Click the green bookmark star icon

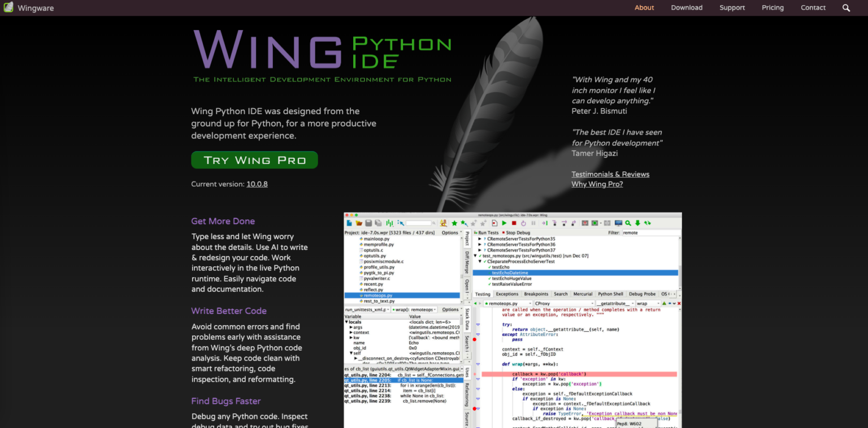click(x=455, y=223)
